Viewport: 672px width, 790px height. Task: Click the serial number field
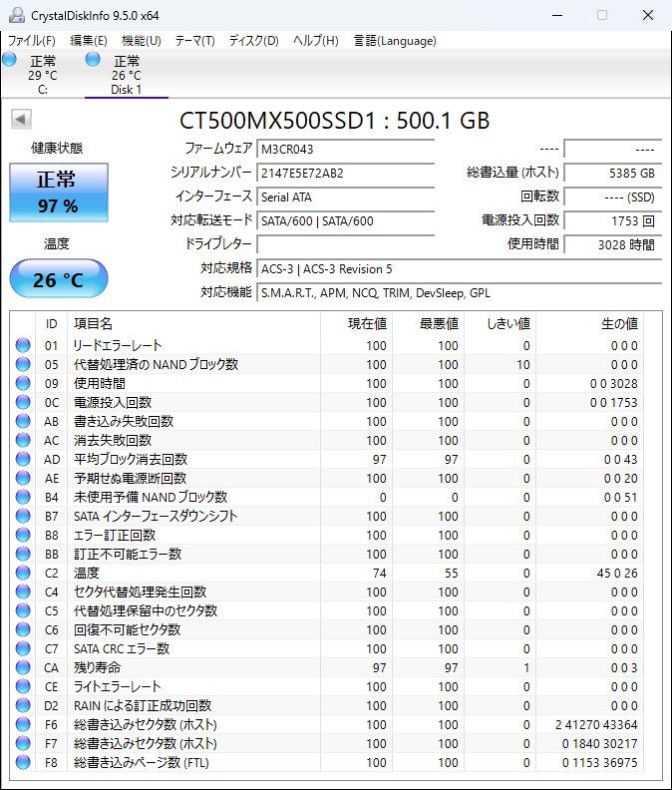(x=345, y=173)
